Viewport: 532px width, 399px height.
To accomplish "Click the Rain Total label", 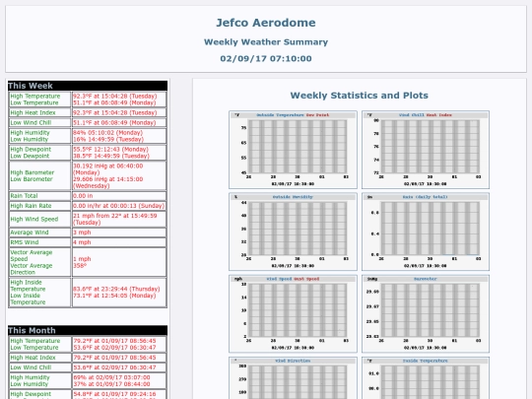I will coord(24,196).
